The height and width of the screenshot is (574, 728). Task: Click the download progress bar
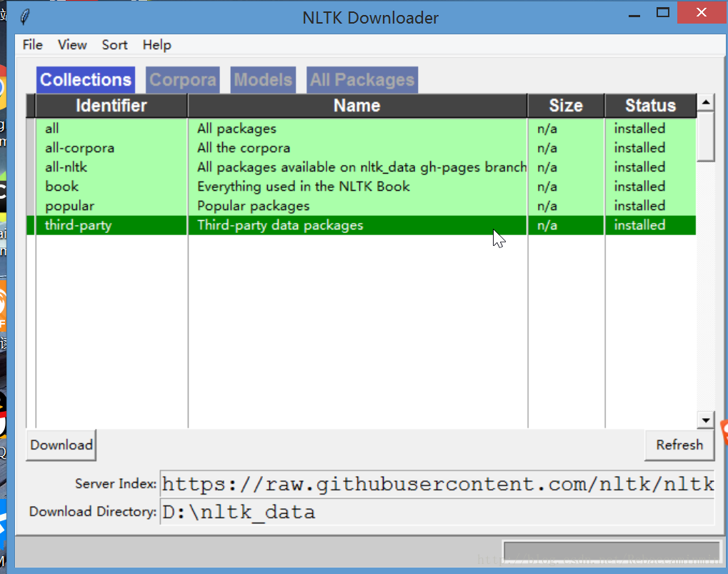point(612,551)
